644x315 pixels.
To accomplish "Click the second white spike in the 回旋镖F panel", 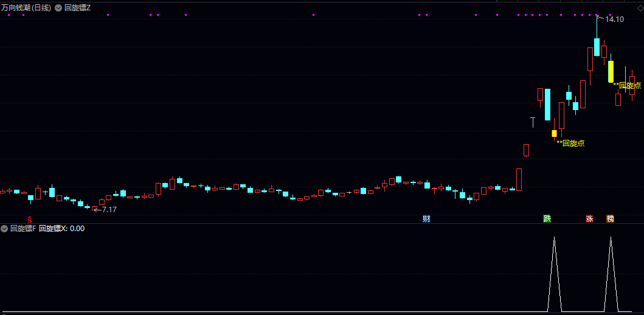I will [611, 274].
